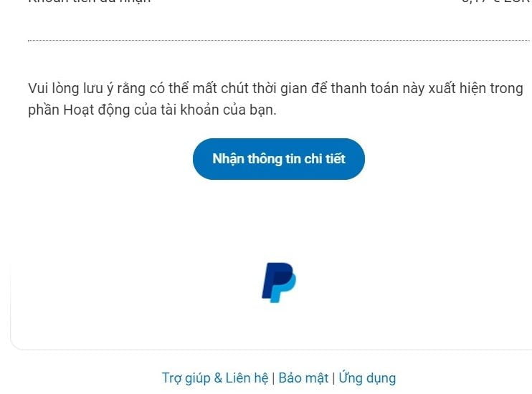Open the "Nhận thông tin chi tiết" button
532x394 pixels.
tap(279, 159)
